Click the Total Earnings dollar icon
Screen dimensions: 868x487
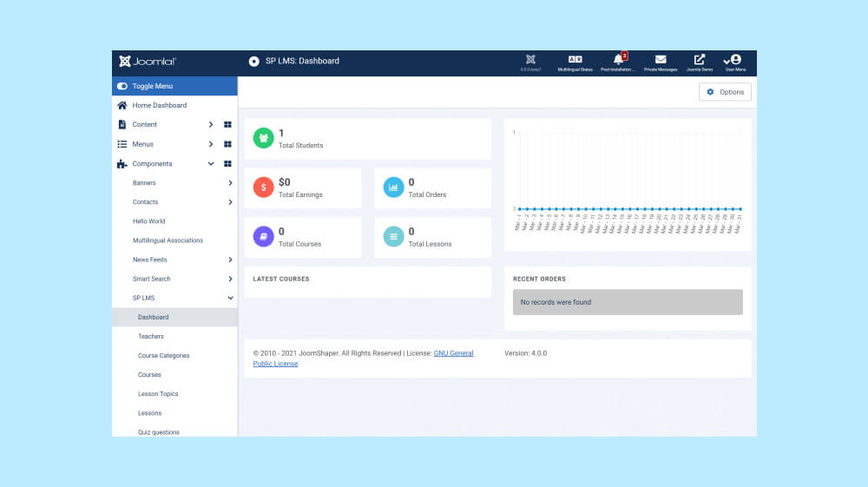coord(263,188)
